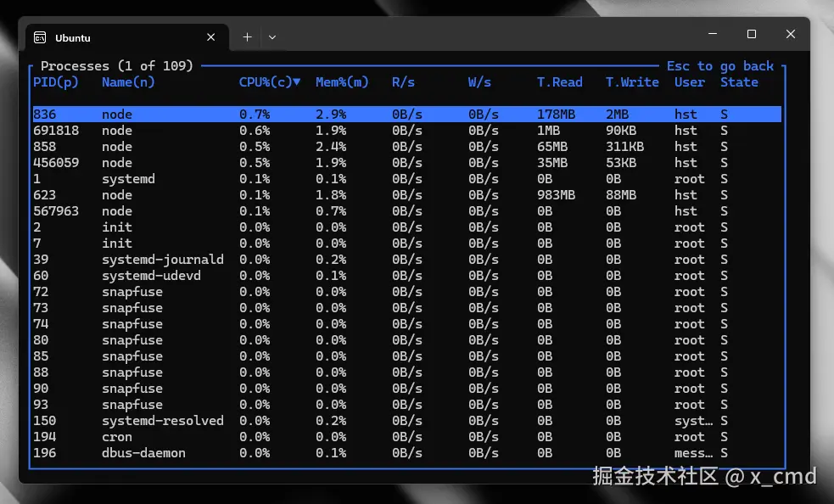Open a new terminal tab with plus
Viewport: 834px width, 504px height.
[x=248, y=37]
